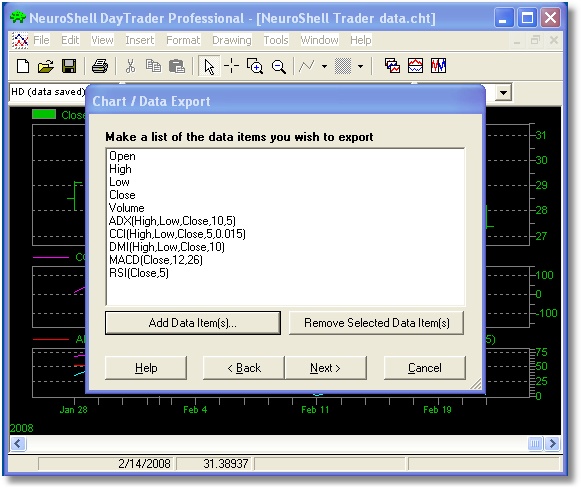Minimize the NeuroShell window
The height and width of the screenshot is (490, 582).
point(504,18)
